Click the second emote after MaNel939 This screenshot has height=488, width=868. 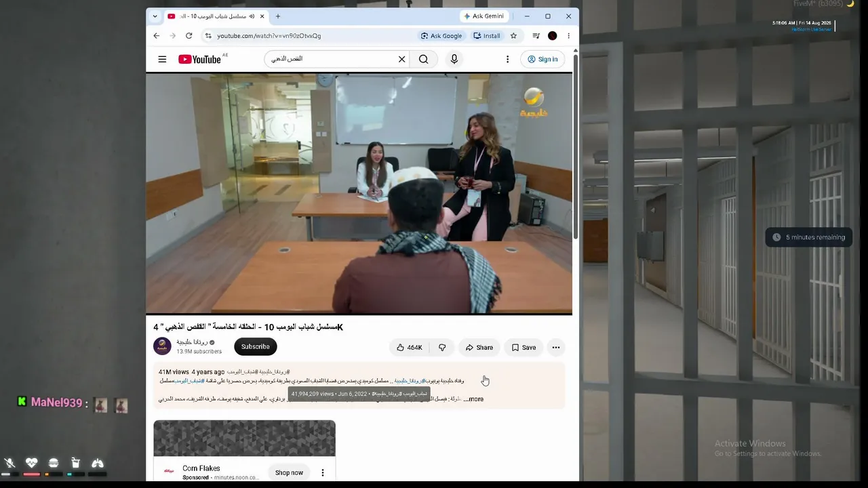coord(121,405)
